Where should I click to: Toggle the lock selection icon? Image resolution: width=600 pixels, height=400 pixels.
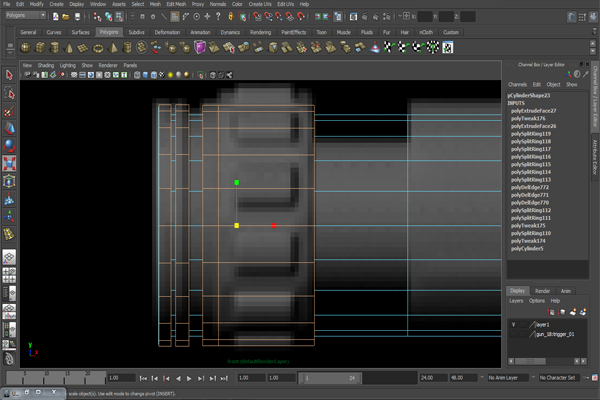click(231, 16)
